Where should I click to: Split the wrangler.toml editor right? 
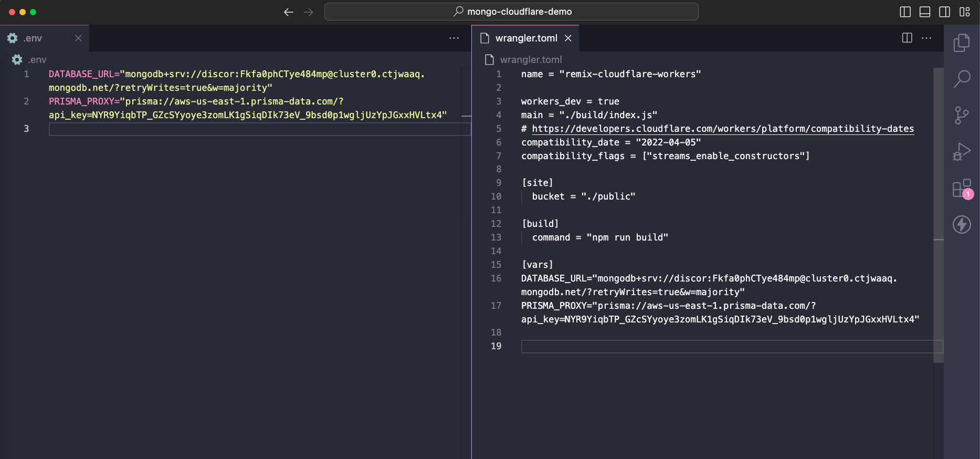[x=907, y=38]
